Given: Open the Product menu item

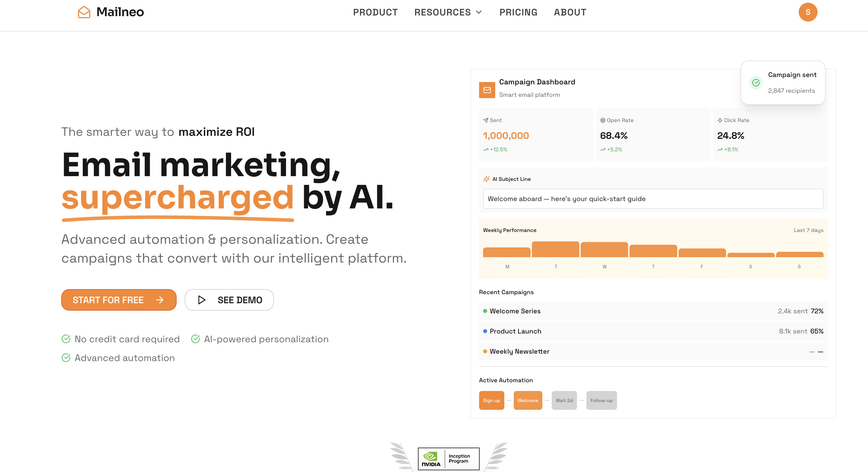Looking at the screenshot, I should click(375, 12).
